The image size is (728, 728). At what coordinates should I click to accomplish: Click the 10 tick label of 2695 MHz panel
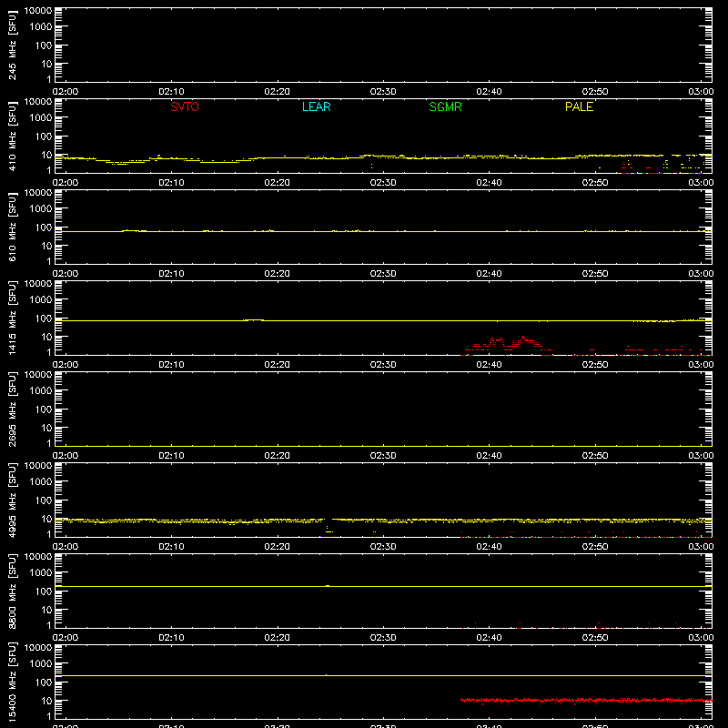click(x=47, y=428)
